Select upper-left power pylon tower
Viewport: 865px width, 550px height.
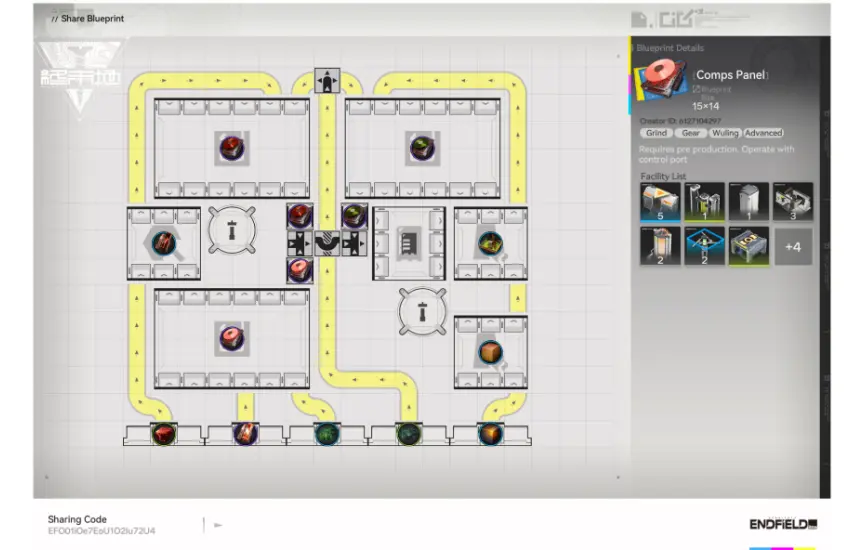tap(232, 231)
